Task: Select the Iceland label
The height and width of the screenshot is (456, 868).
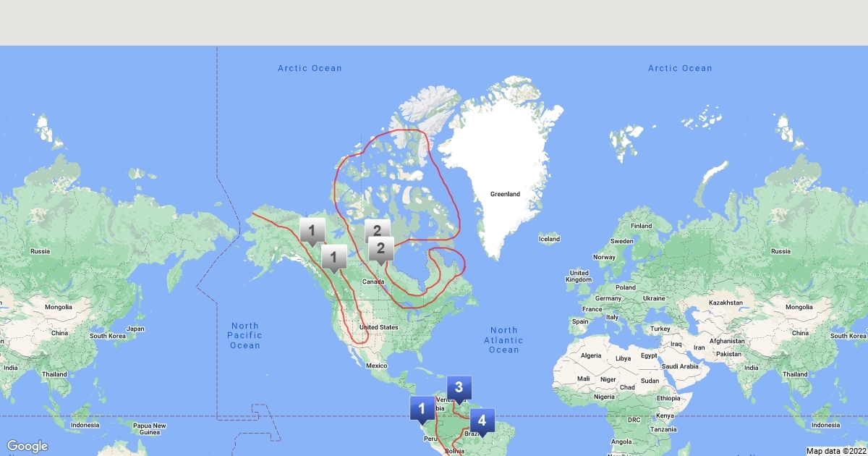Action: (549, 239)
